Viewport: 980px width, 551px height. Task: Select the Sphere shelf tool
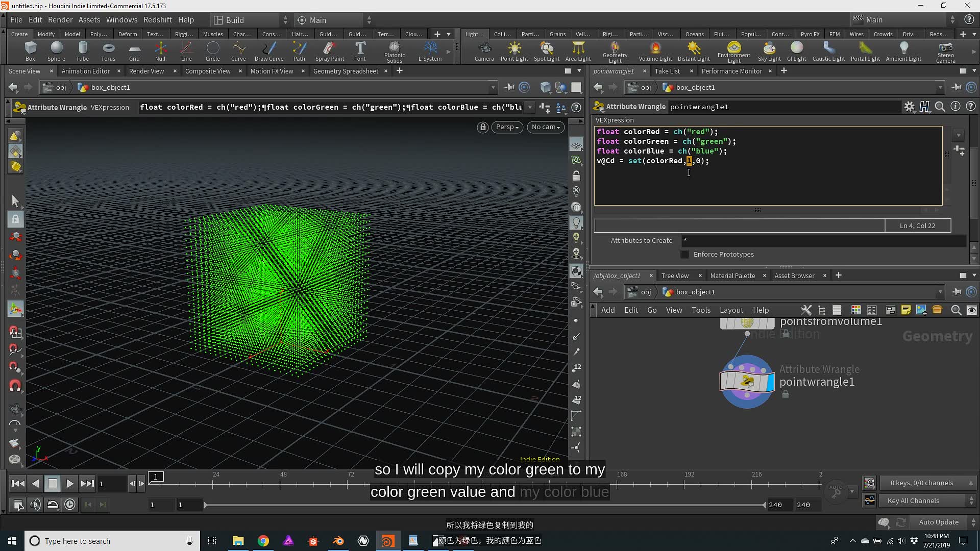point(56,51)
